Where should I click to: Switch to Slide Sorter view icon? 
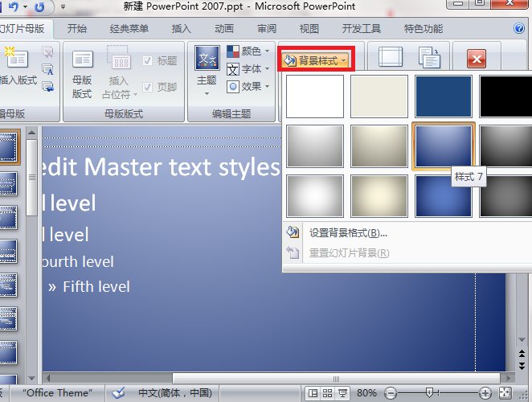(327, 393)
